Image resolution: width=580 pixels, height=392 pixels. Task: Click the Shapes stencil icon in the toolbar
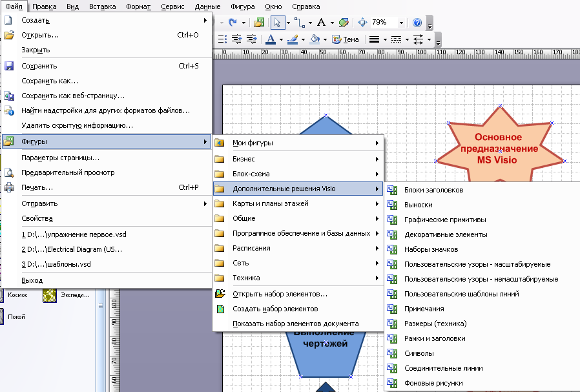(x=259, y=23)
